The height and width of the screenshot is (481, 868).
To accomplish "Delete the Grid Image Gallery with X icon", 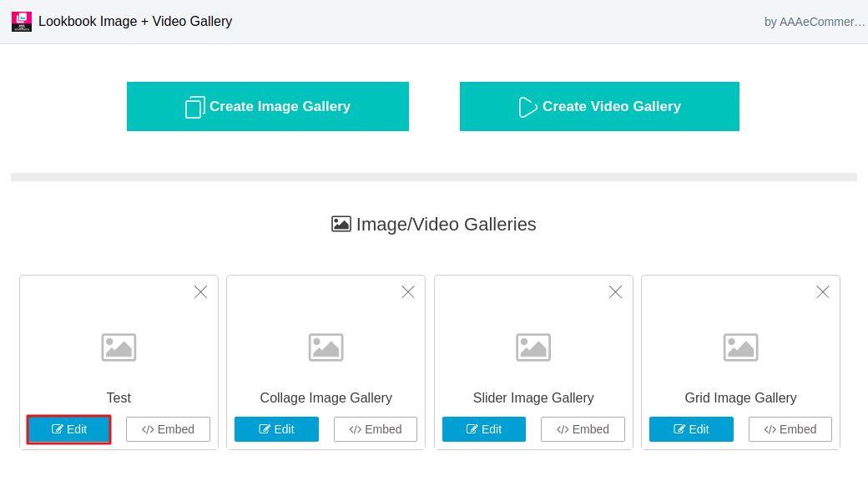I will (823, 292).
